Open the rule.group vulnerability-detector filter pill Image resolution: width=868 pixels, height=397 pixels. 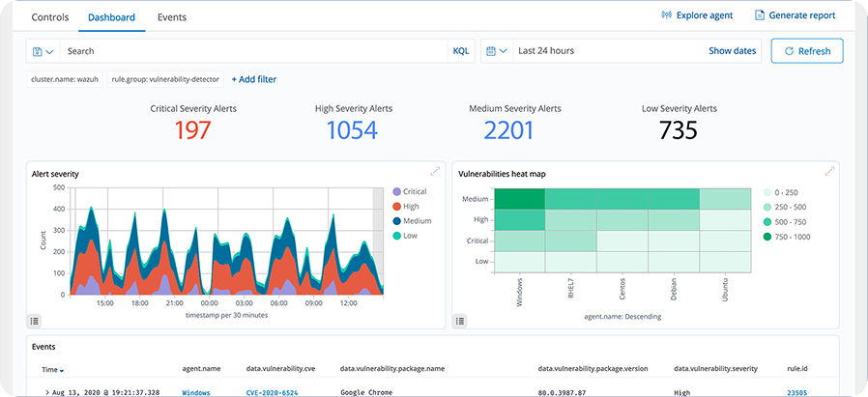[x=165, y=79]
